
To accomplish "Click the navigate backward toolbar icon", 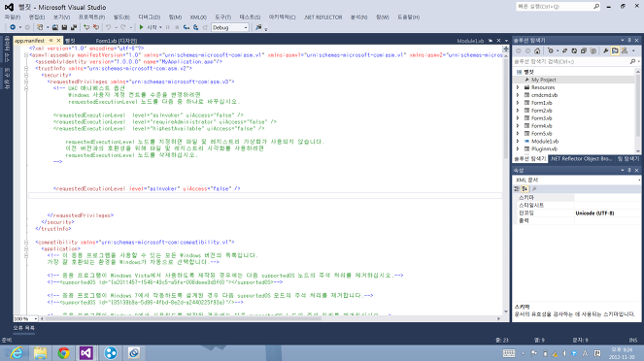I will (x=13, y=27).
